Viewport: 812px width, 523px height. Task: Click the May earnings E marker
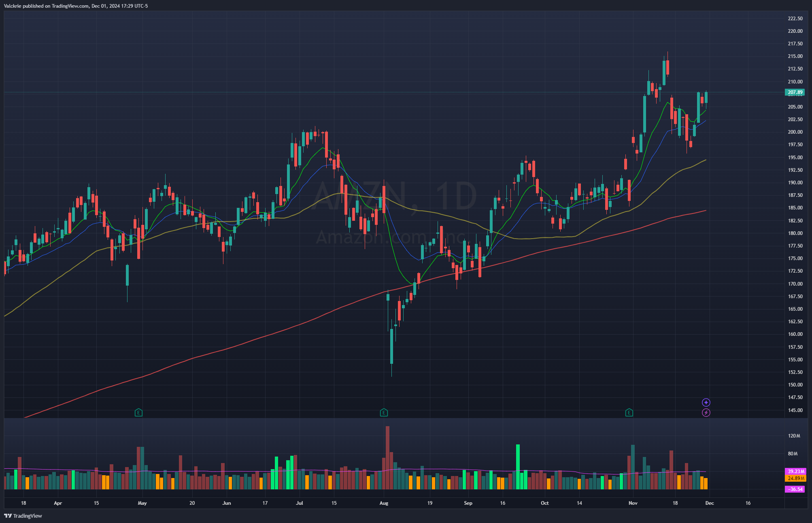tap(138, 413)
